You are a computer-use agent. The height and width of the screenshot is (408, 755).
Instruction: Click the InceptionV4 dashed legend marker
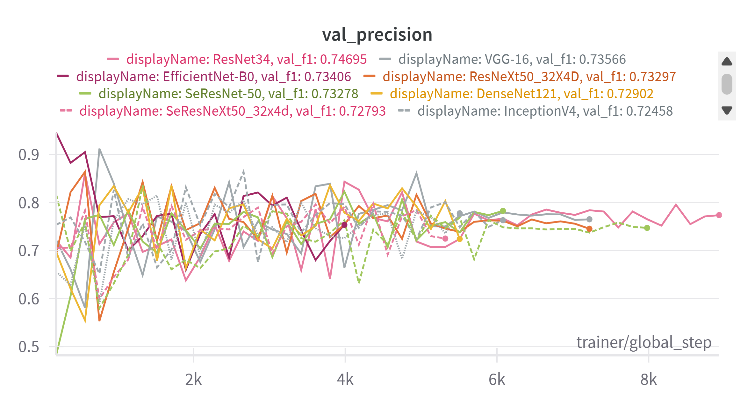404,110
